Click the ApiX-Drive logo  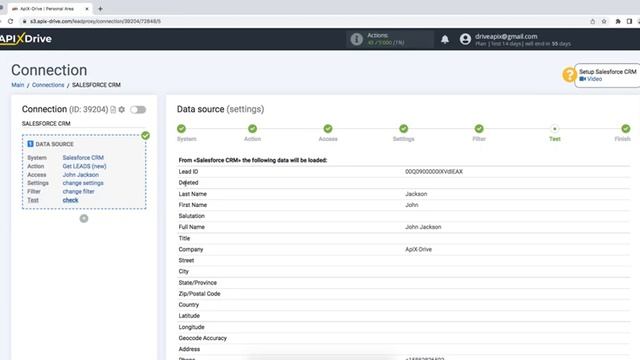click(26, 39)
